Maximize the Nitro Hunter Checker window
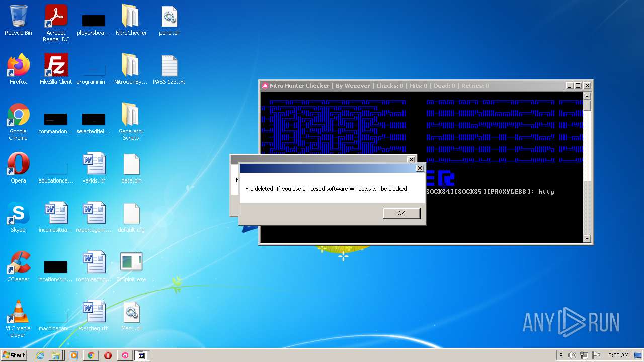The image size is (644, 362). pyautogui.click(x=578, y=86)
